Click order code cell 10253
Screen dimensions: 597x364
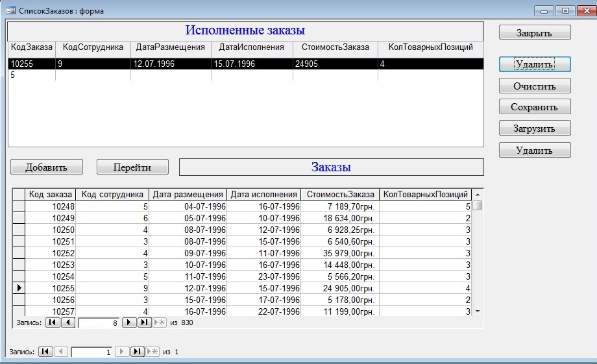point(50,265)
